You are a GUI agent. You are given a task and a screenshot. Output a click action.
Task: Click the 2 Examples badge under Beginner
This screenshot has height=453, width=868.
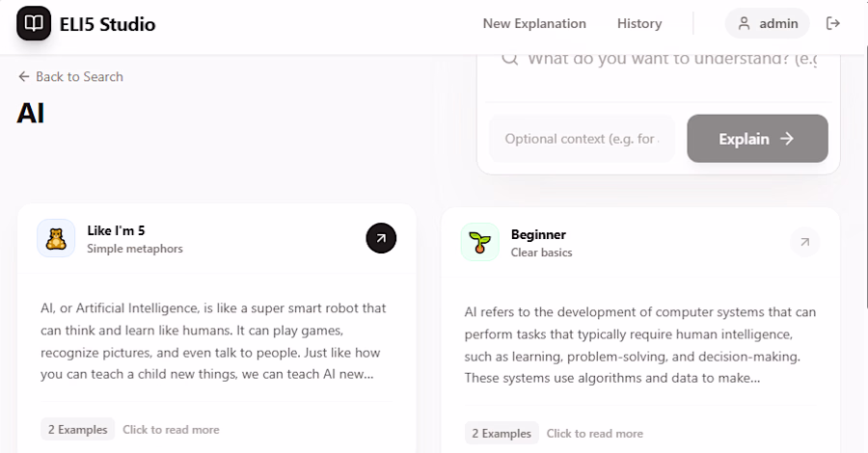pyautogui.click(x=502, y=433)
